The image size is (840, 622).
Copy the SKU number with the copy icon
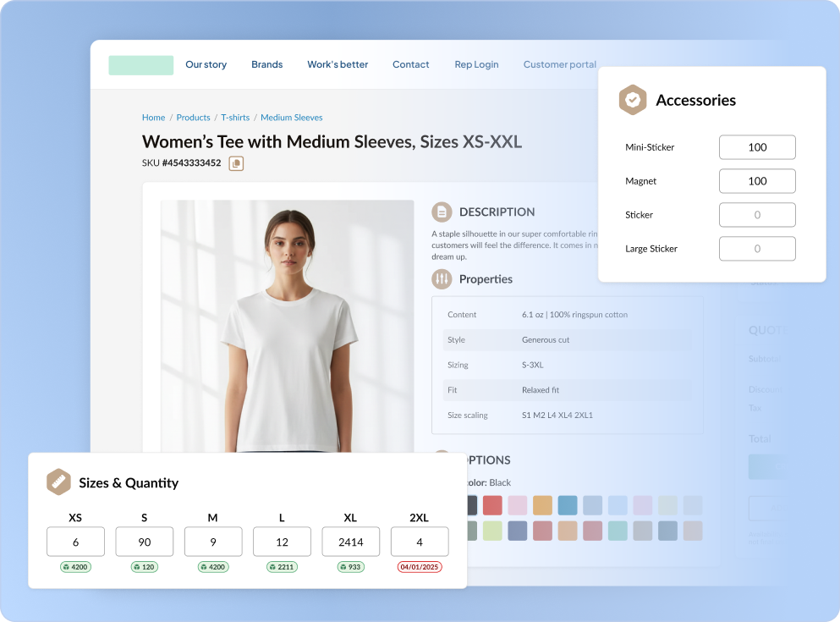236,163
